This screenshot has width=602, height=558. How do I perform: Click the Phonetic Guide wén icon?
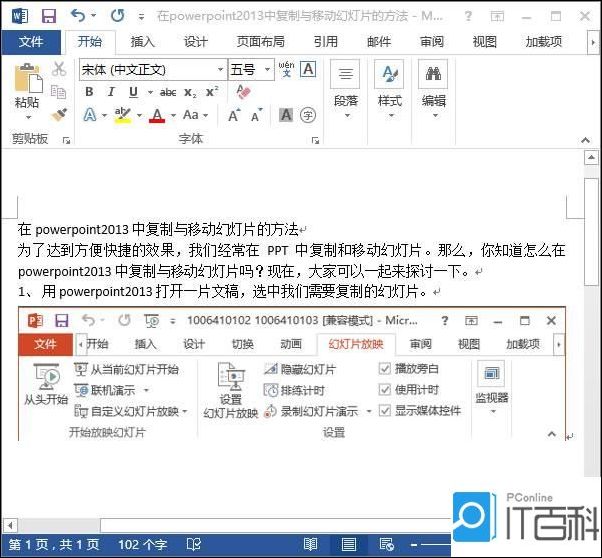click(286, 69)
